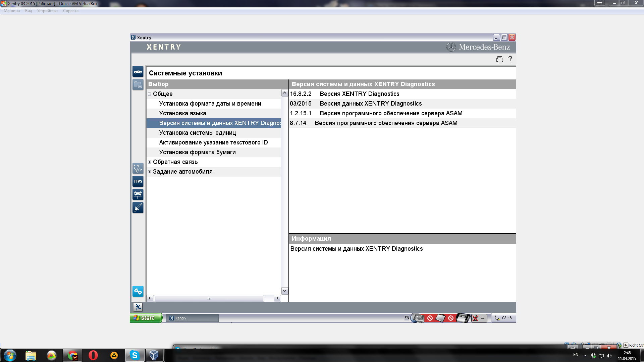Click 8.7.14 ASAM server row
Image resolution: width=644 pixels, height=362 pixels.
pyautogui.click(x=402, y=123)
